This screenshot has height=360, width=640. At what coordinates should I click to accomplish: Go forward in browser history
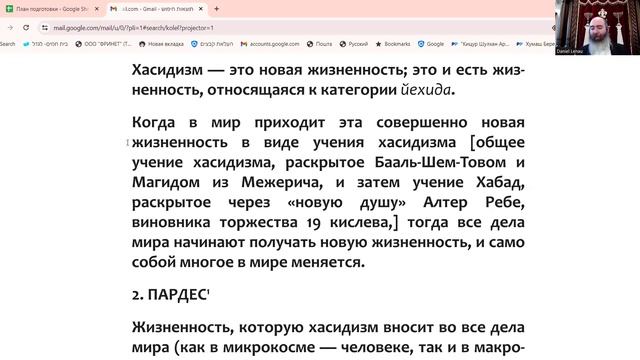(10, 28)
